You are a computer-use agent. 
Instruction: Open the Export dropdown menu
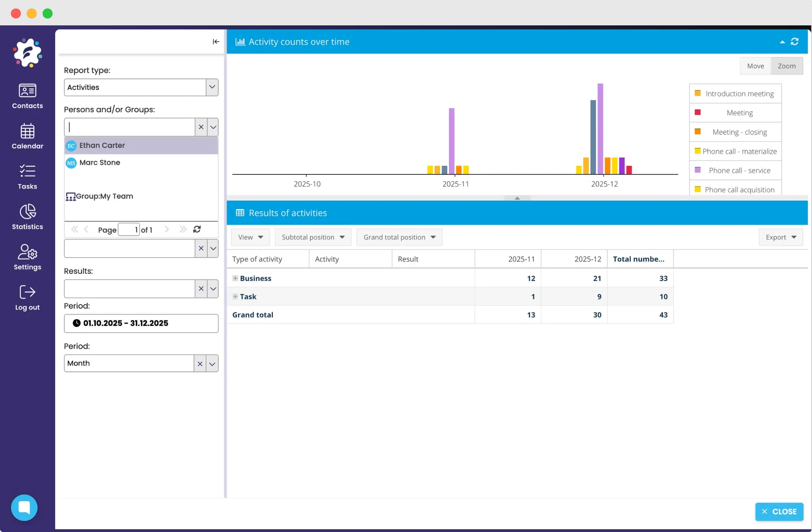coord(780,237)
